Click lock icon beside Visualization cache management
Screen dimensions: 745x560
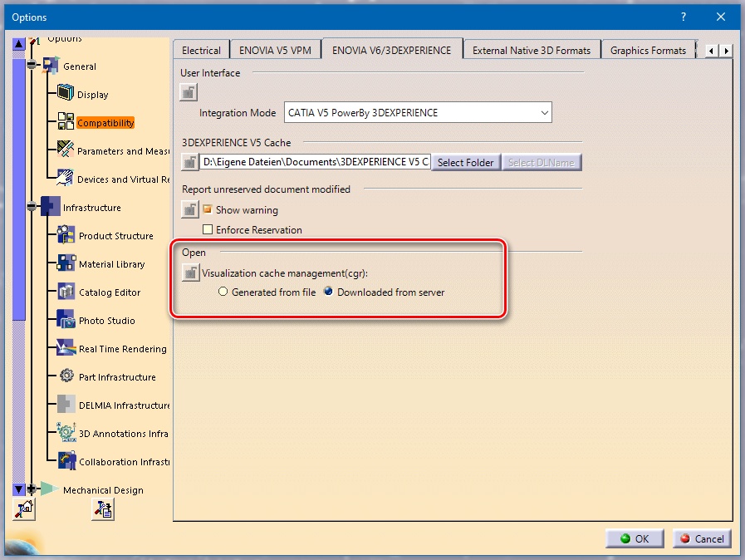pos(190,273)
